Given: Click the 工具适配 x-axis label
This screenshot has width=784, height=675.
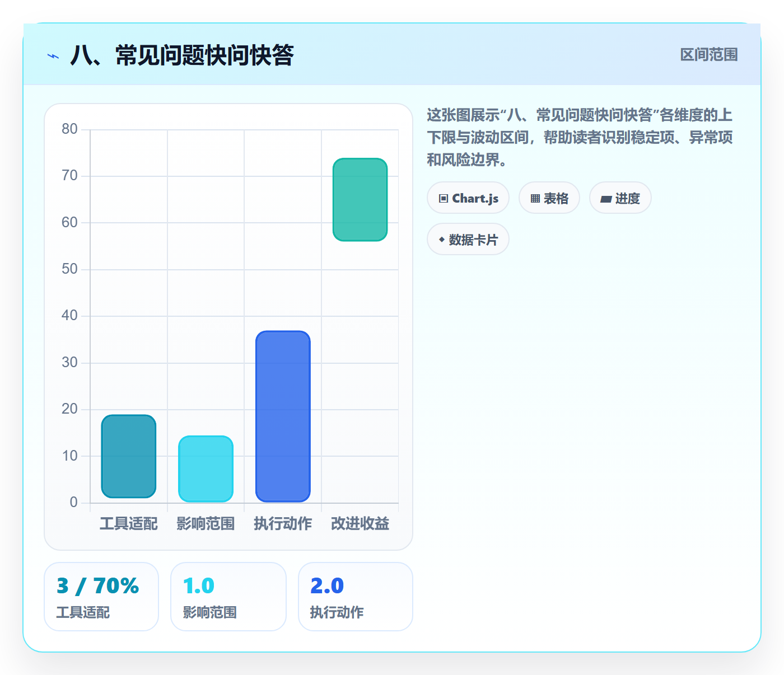Looking at the screenshot, I should tap(129, 524).
